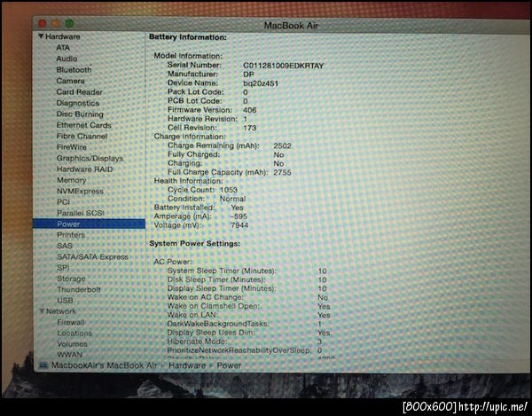Click the condition value Normal

point(232,199)
